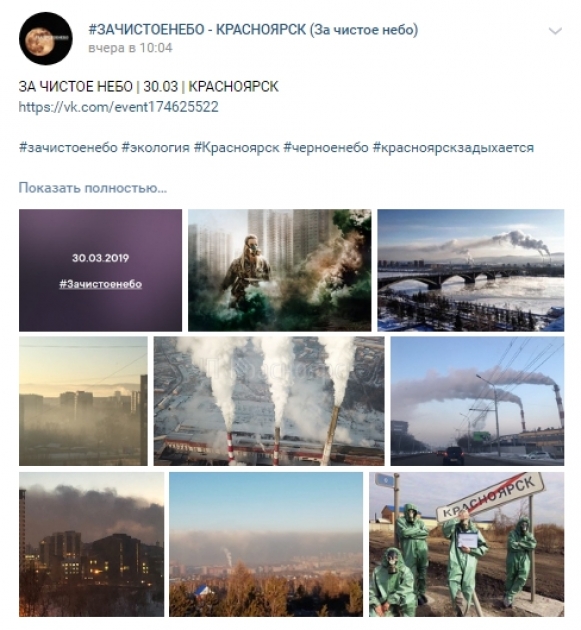Open the #ЗАЧИСТОЕНЕБО - КРАСНОЯРСК group name

coord(253,30)
